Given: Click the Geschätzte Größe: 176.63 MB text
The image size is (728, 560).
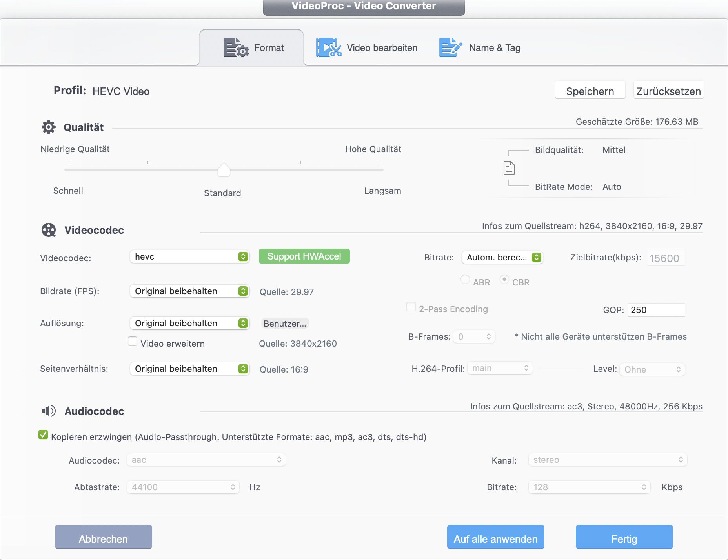Looking at the screenshot, I should point(637,122).
